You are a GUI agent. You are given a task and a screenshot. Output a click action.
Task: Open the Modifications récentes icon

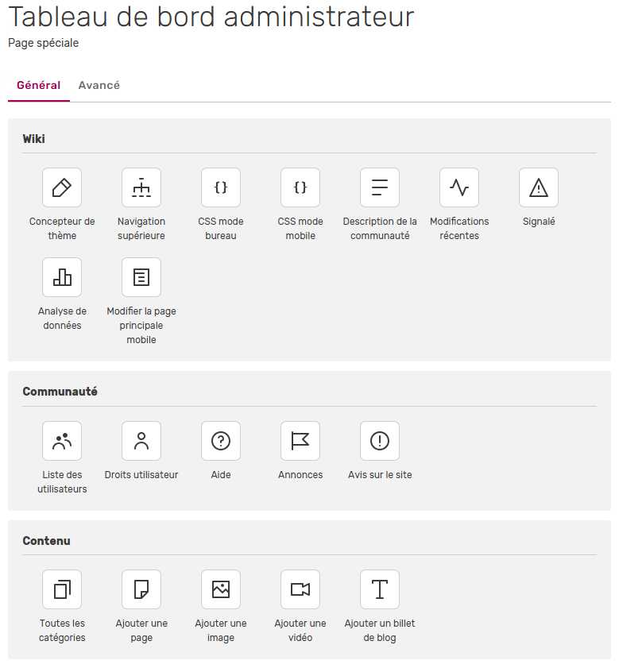(x=459, y=187)
